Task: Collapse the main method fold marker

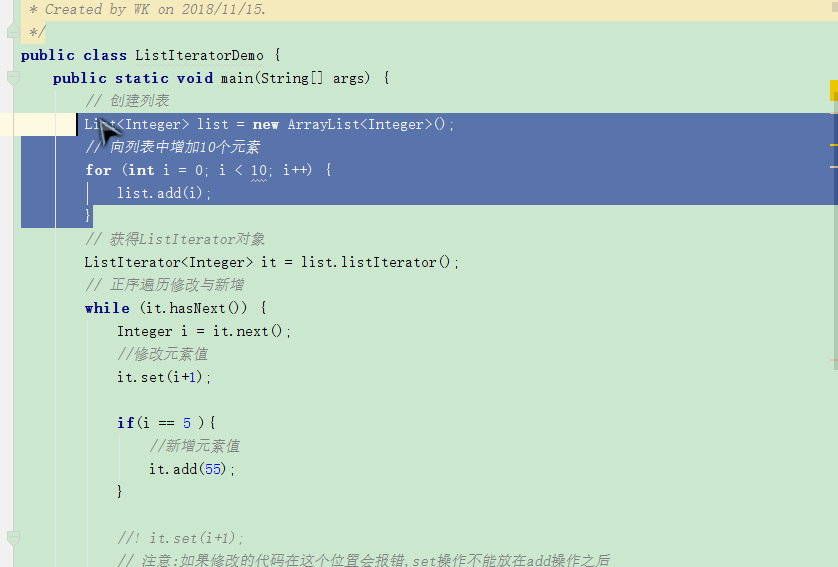Action: pos(14,78)
